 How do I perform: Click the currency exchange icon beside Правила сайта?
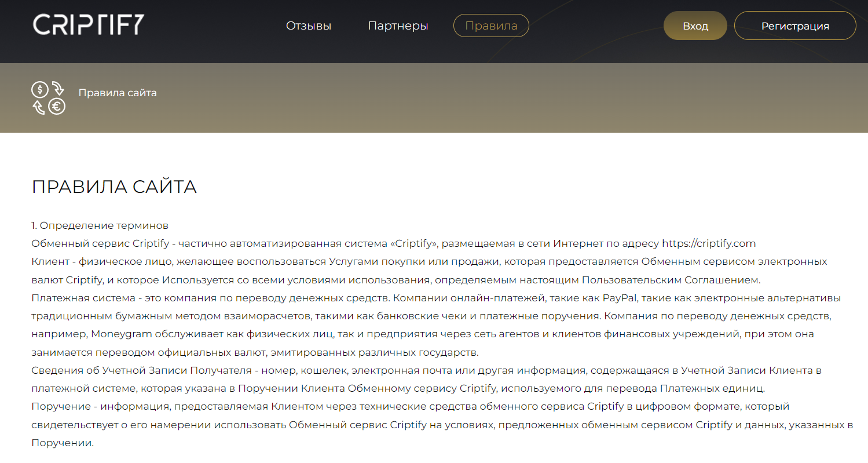coord(48,98)
